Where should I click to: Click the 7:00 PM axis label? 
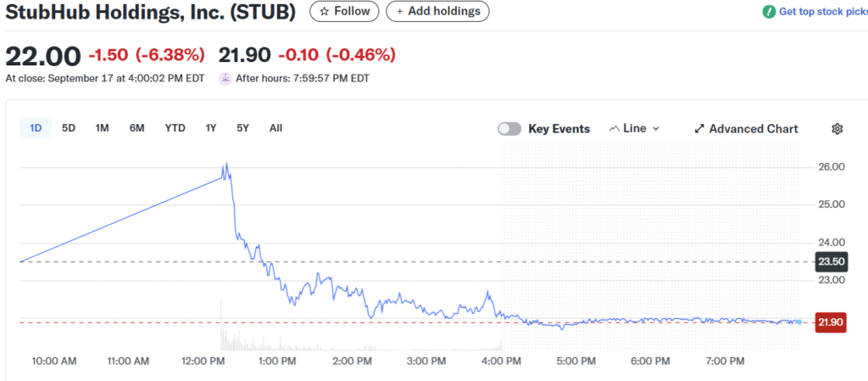click(725, 361)
